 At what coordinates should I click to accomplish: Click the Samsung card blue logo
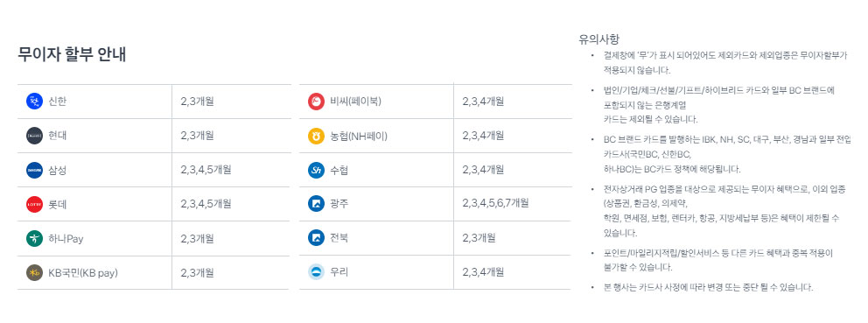point(34,170)
